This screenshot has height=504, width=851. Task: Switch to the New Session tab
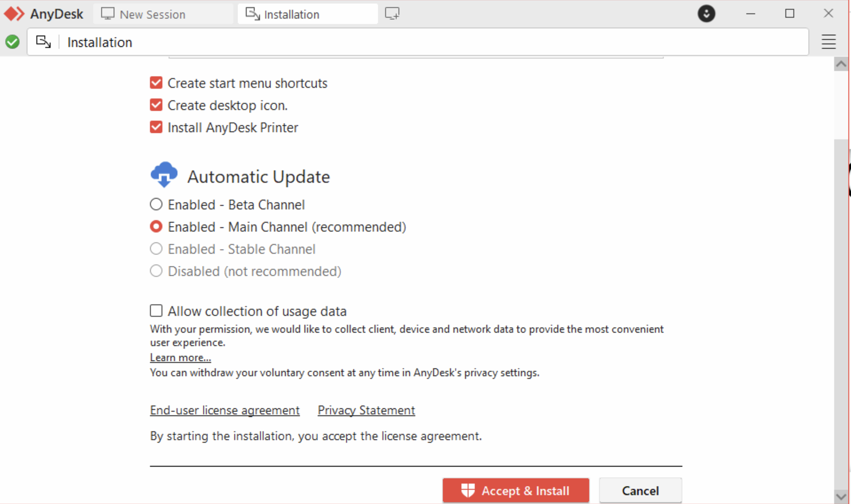[x=163, y=14]
